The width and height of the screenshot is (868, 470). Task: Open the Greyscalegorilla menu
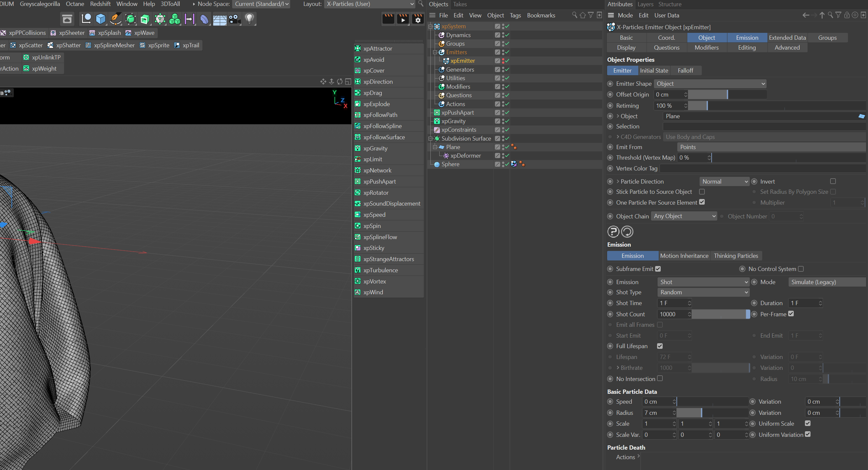point(40,4)
